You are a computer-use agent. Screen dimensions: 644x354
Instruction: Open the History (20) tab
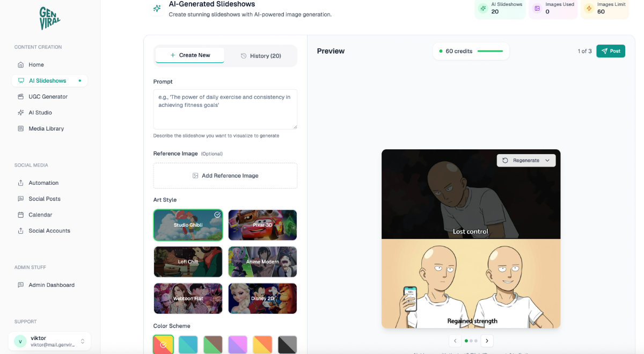coord(261,56)
